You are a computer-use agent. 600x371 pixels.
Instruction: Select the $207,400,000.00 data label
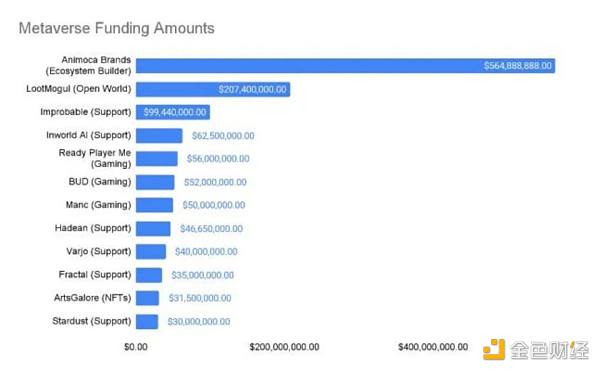point(253,89)
